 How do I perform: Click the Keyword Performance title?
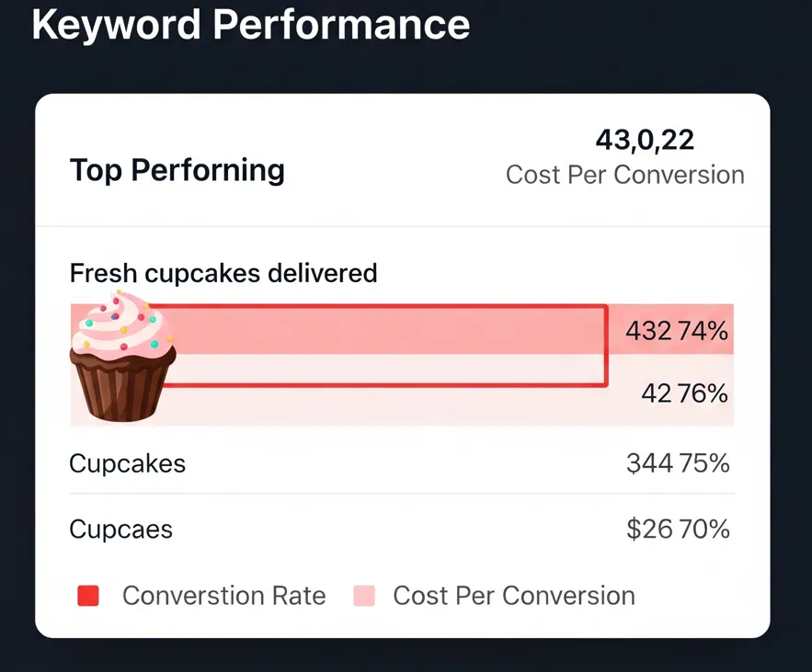(x=250, y=24)
